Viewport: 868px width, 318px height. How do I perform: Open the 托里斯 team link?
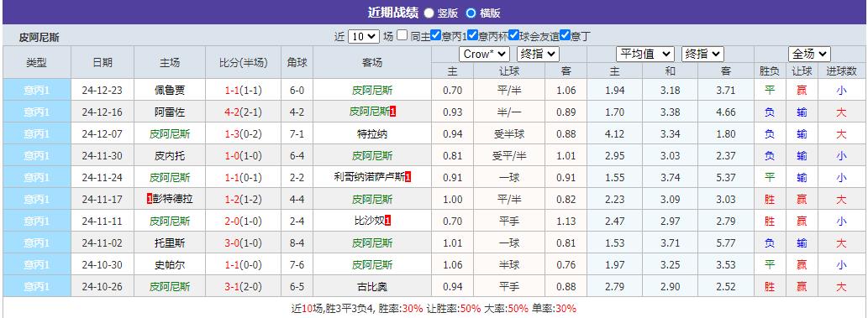170,243
